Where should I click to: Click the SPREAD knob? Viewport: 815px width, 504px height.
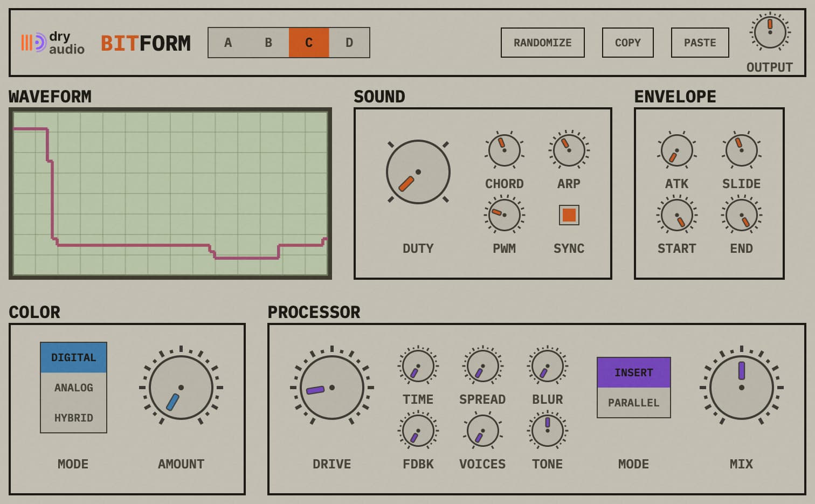click(x=483, y=366)
